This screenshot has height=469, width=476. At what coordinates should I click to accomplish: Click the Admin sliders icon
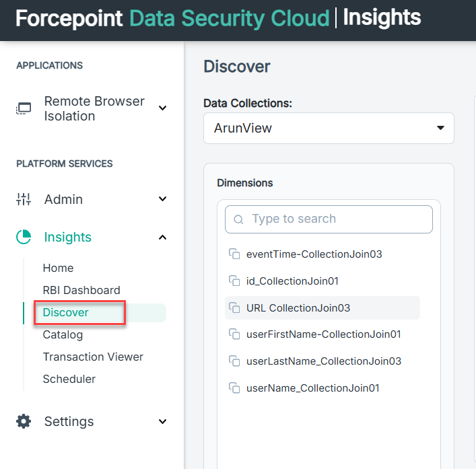(x=24, y=199)
